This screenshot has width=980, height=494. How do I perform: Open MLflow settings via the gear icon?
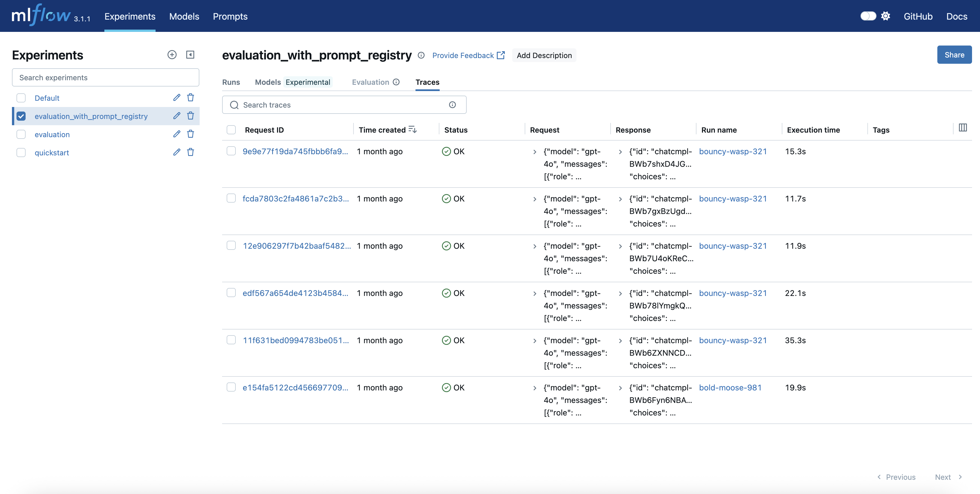click(x=886, y=16)
